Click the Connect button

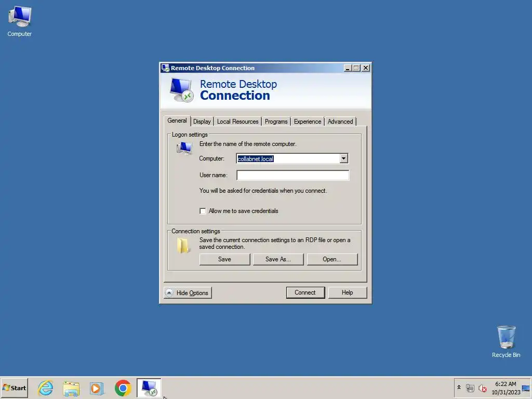pyautogui.click(x=305, y=292)
